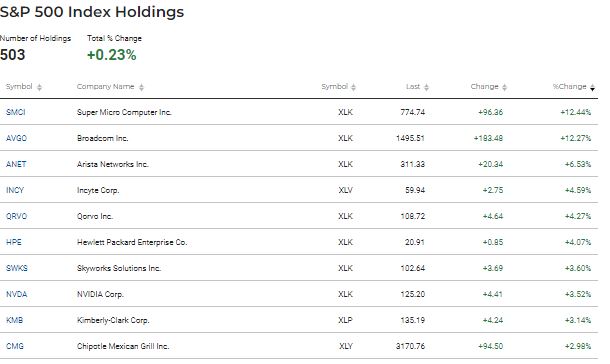
Task: Open the AVGO ticker link
Action: click(16, 138)
